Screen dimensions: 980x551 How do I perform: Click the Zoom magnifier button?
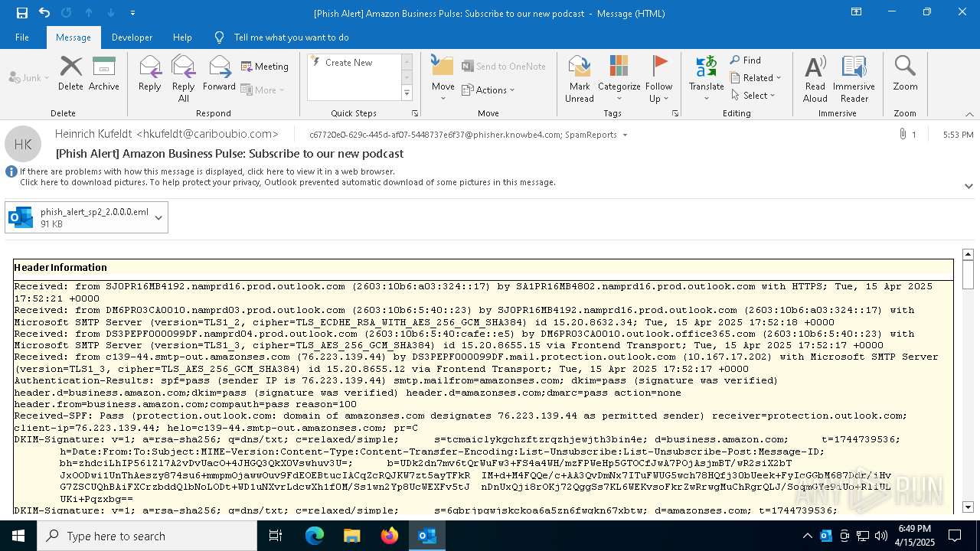[905, 73]
